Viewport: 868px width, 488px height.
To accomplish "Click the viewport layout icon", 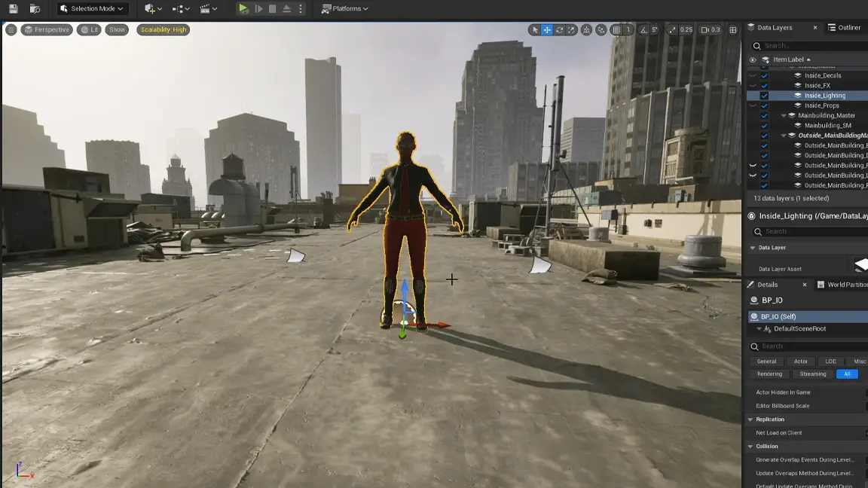I will (x=732, y=30).
